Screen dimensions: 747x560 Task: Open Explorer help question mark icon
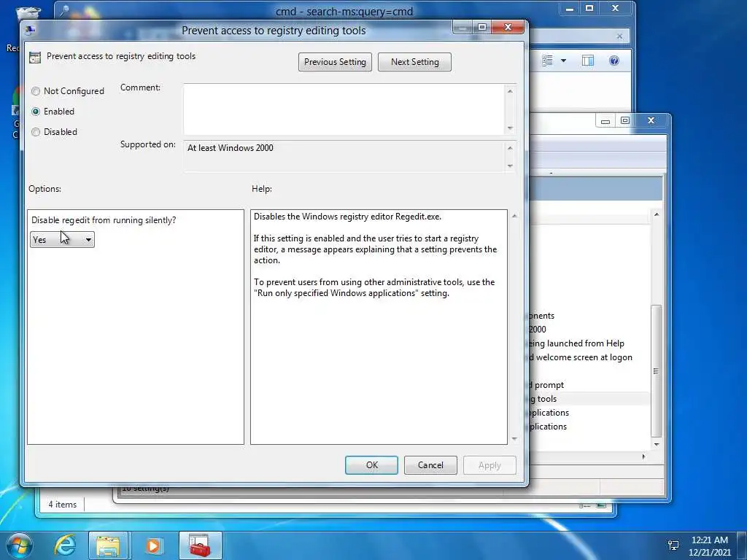click(614, 61)
